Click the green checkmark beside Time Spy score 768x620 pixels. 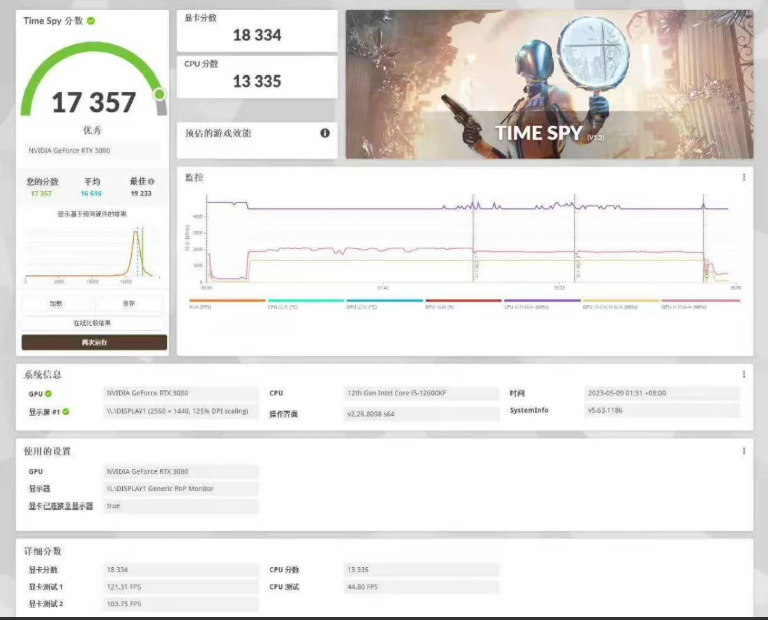point(91,21)
